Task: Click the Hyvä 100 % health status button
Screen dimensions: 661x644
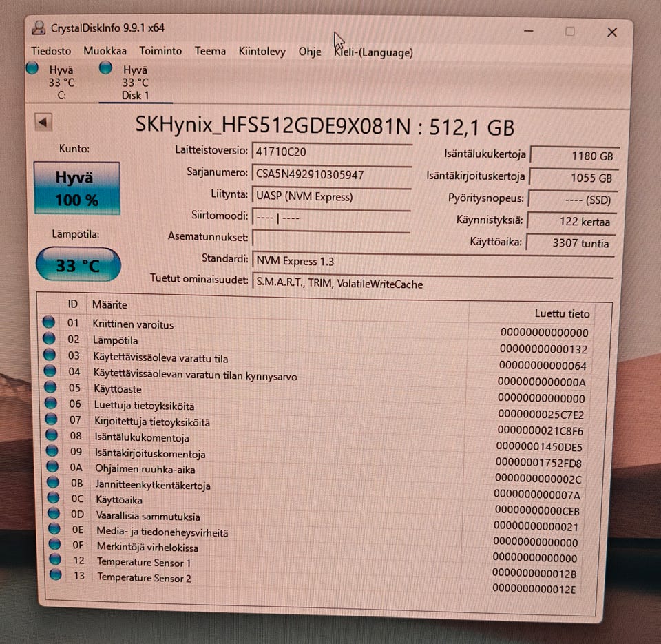Action: 76,188
